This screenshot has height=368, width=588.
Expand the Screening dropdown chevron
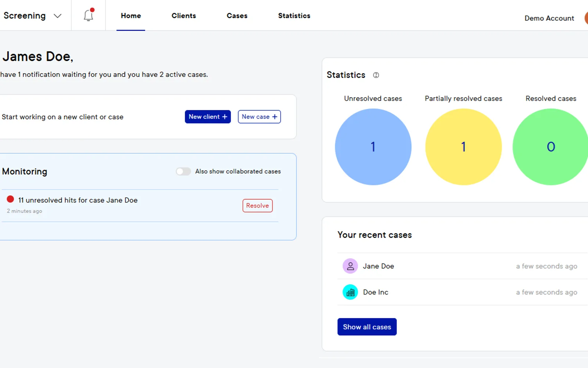point(57,16)
